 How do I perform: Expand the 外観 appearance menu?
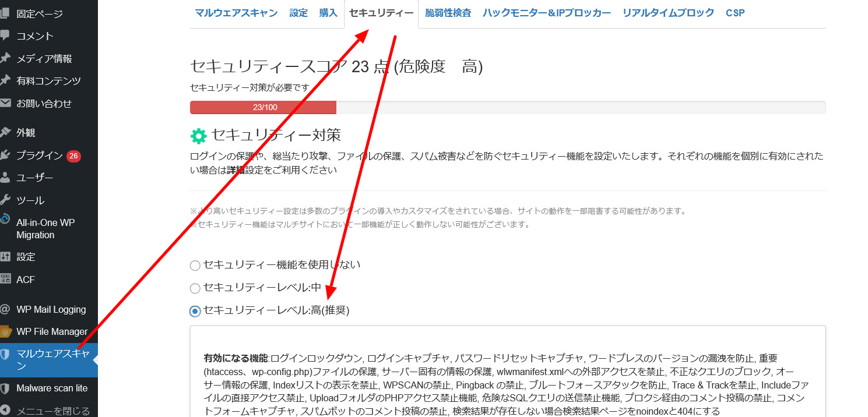click(x=26, y=132)
